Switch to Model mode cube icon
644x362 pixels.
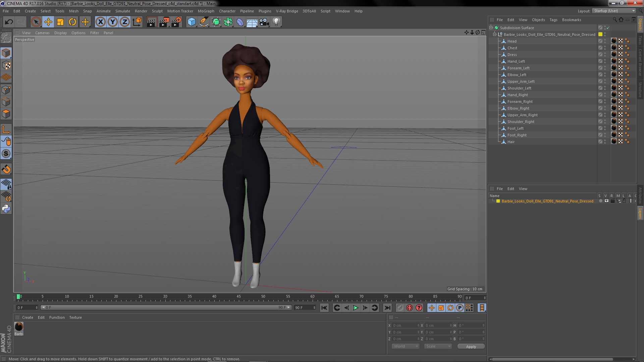[6, 53]
